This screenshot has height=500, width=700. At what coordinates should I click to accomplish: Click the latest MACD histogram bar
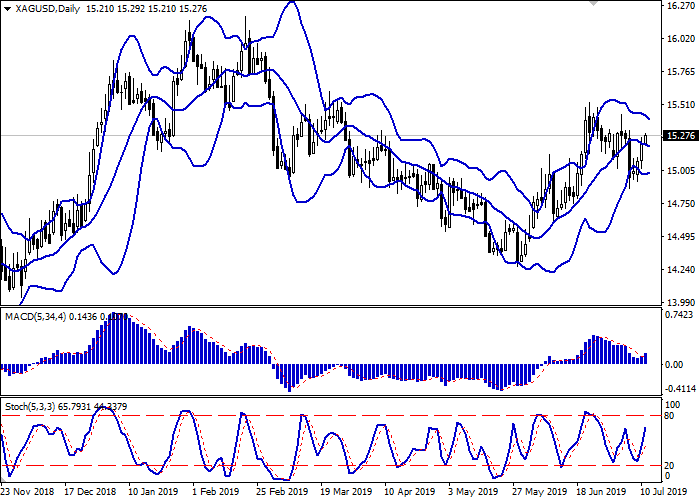pyautogui.click(x=645, y=357)
